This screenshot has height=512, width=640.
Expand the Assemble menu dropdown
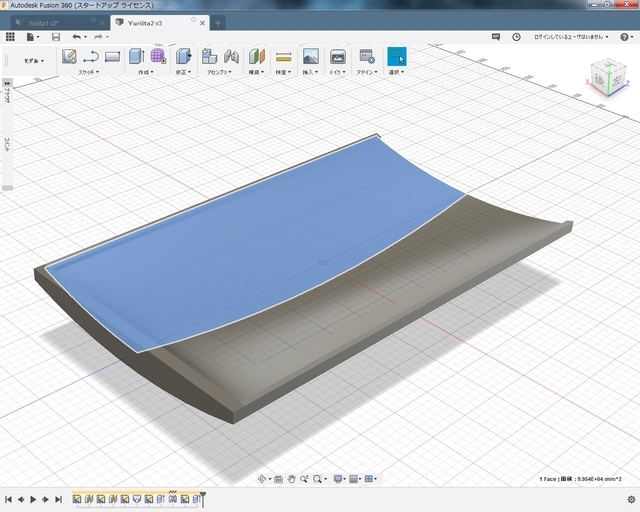[x=219, y=72]
